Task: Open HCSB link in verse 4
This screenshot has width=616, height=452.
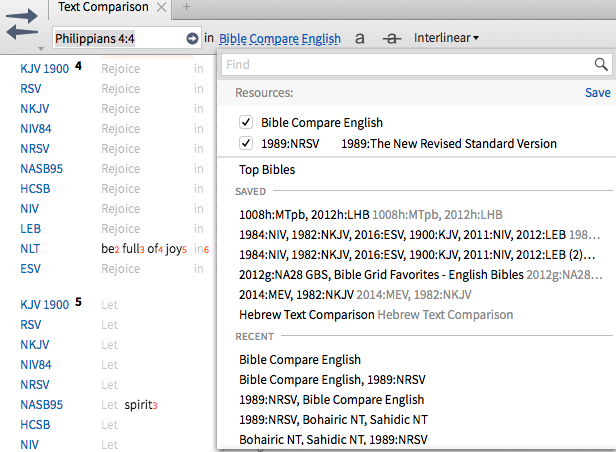Action: click(x=35, y=189)
